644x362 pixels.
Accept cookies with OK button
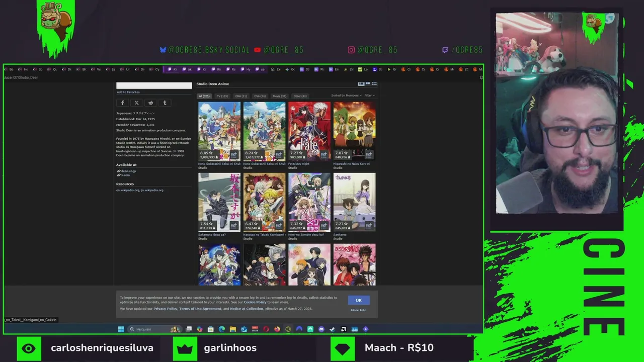point(359,300)
